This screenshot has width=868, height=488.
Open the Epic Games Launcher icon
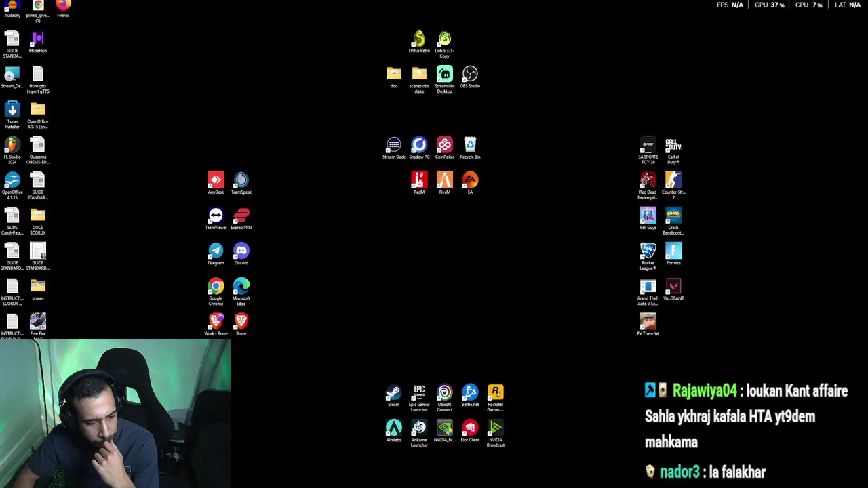click(419, 399)
